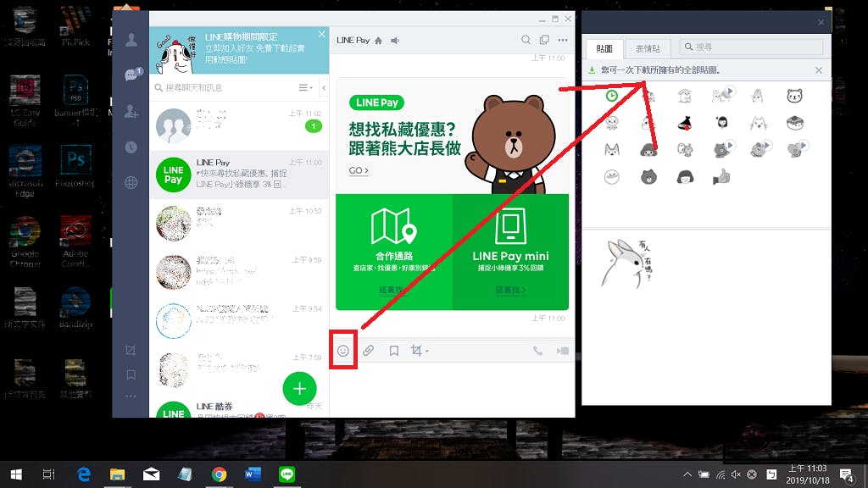Screen dimensions: 868x488
Task: Show hidden system tray icons arrow
Action: (x=687, y=474)
